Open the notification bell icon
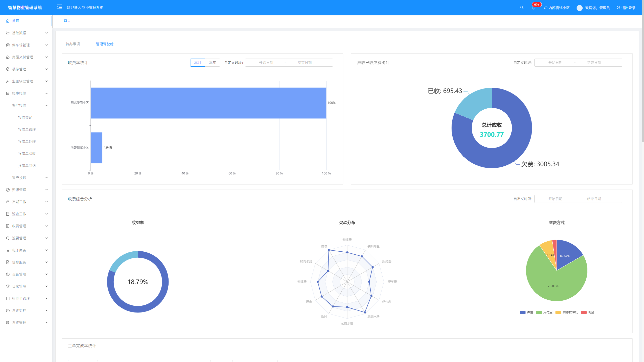The width and height of the screenshot is (644, 362). click(534, 8)
